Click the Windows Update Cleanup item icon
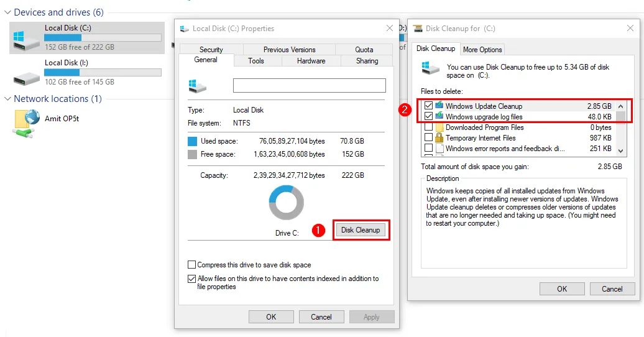Screen dimensions: 644x337 [x=439, y=105]
